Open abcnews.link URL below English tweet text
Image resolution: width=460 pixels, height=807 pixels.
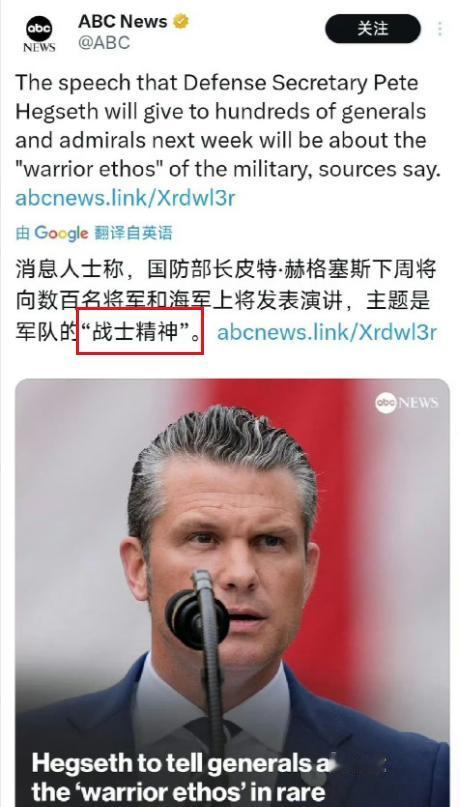(125, 198)
